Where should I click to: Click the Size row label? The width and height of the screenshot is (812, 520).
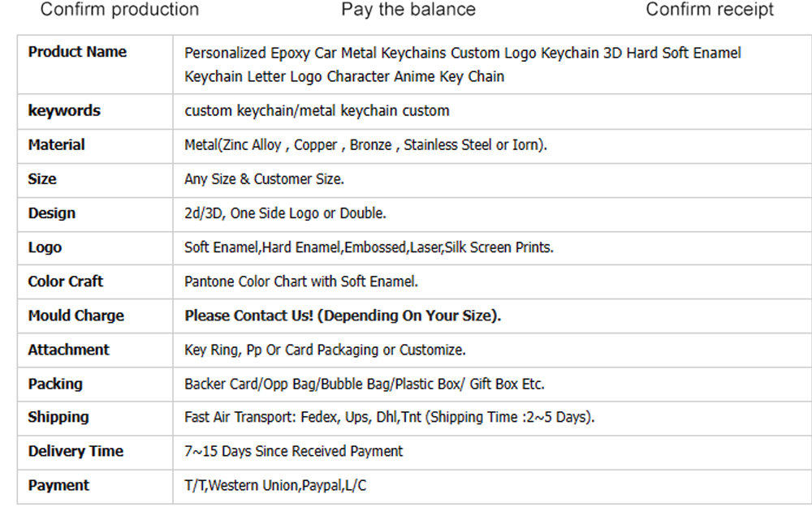click(42, 179)
